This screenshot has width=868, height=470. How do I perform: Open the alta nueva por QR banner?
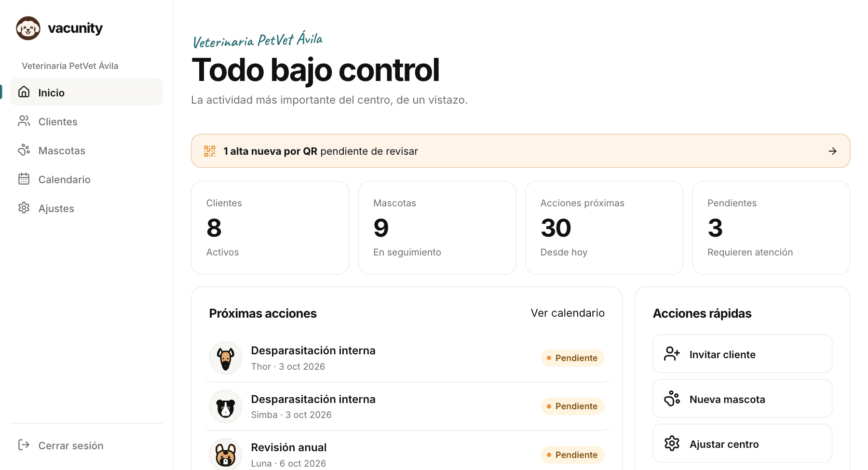point(520,151)
